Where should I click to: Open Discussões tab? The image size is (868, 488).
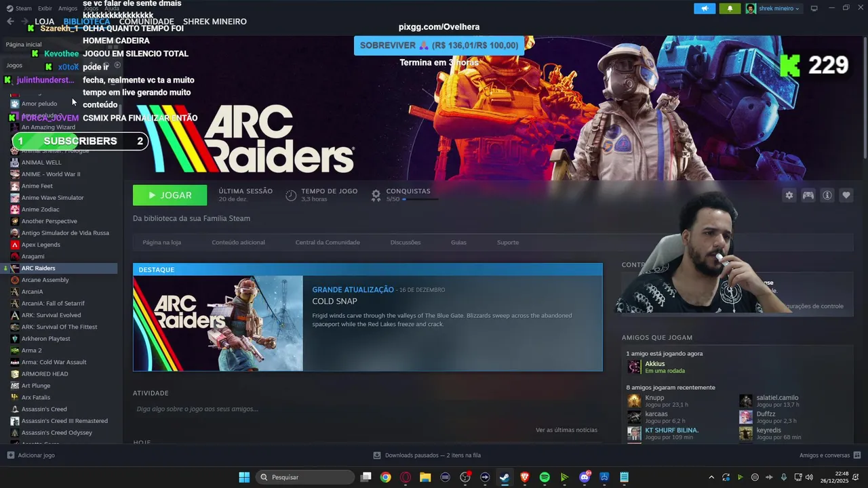(406, 242)
